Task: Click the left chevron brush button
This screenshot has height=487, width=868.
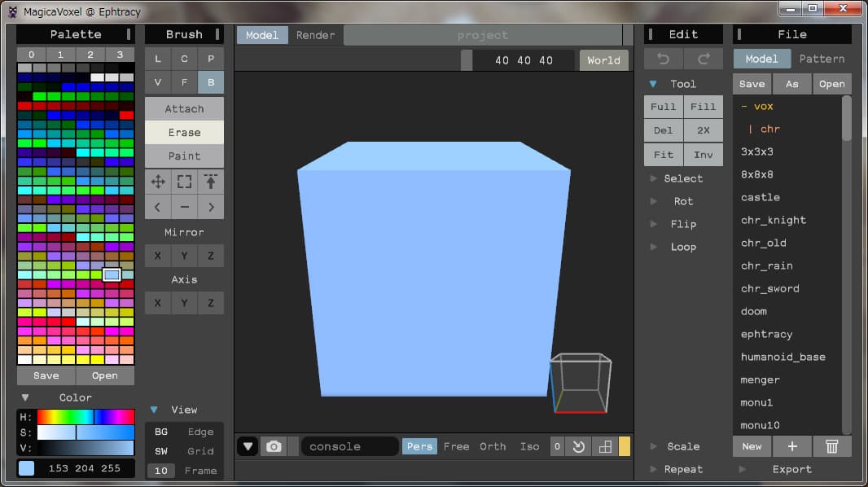Action: click(x=158, y=207)
